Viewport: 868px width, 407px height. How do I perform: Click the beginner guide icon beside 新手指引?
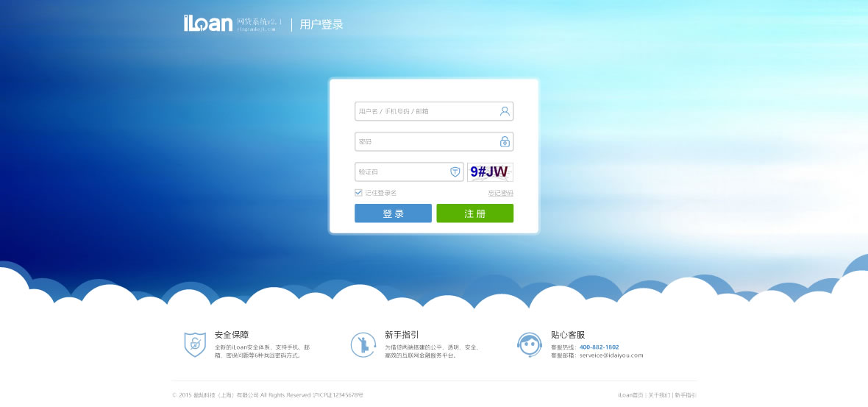(363, 344)
